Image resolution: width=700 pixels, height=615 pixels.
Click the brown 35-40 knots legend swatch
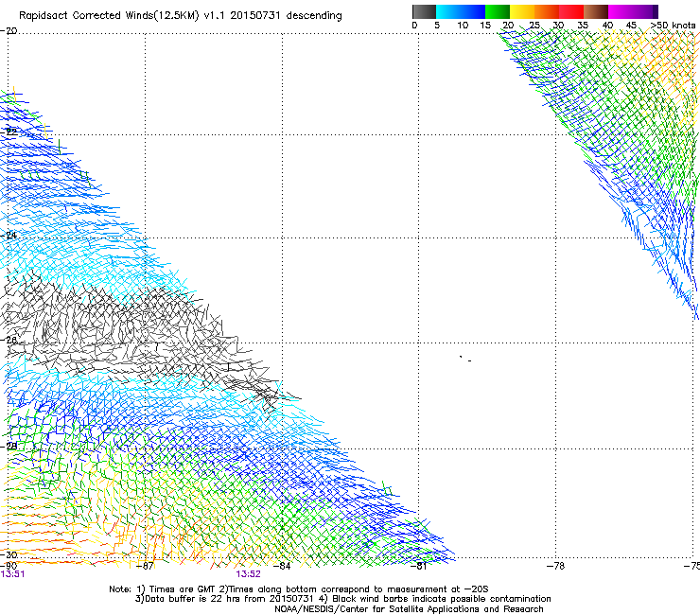click(596, 11)
